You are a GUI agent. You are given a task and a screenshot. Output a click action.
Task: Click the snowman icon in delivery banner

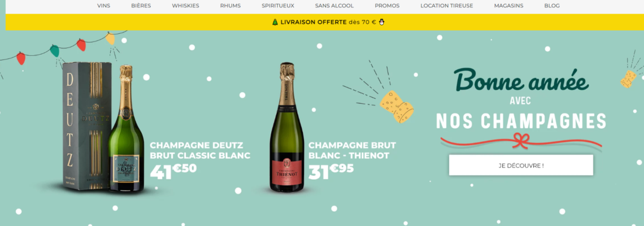click(381, 22)
